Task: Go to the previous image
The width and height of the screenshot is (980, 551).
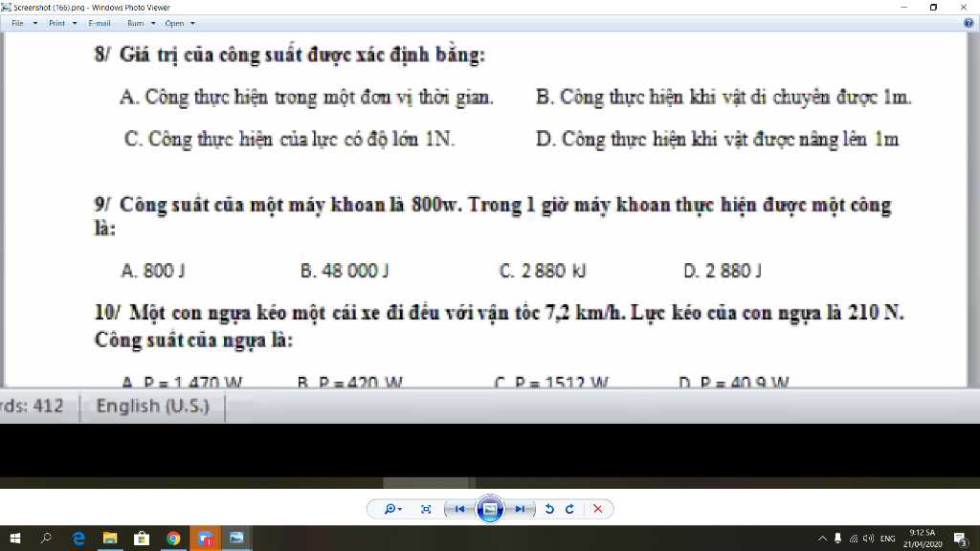Action: click(459, 509)
